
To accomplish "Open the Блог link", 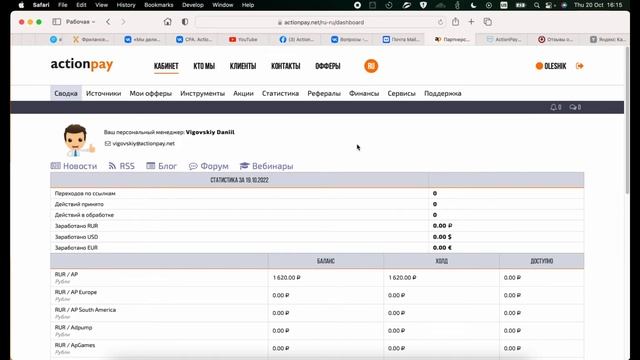I will coord(162,166).
